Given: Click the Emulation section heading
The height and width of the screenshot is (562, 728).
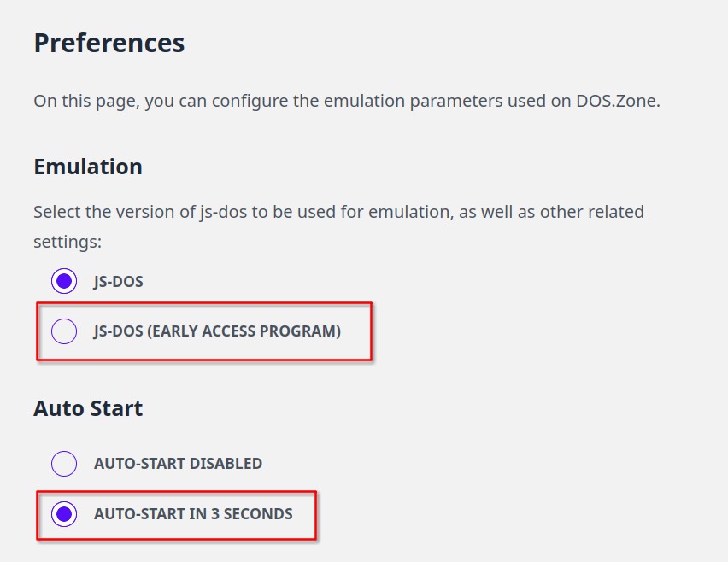Looking at the screenshot, I should tap(88, 167).
